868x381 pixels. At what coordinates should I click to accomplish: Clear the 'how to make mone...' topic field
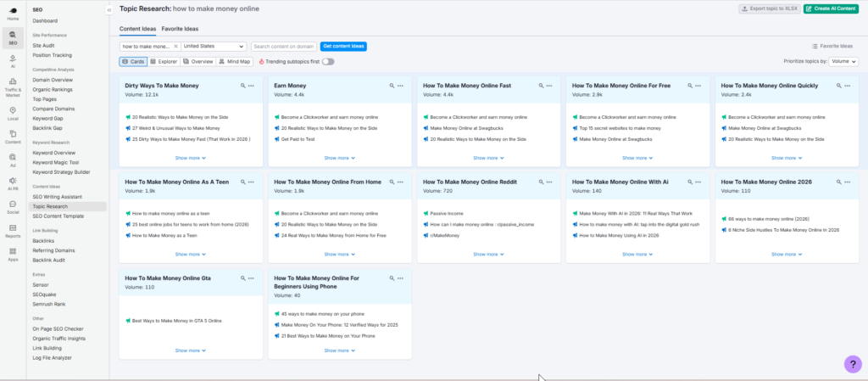pyautogui.click(x=176, y=47)
